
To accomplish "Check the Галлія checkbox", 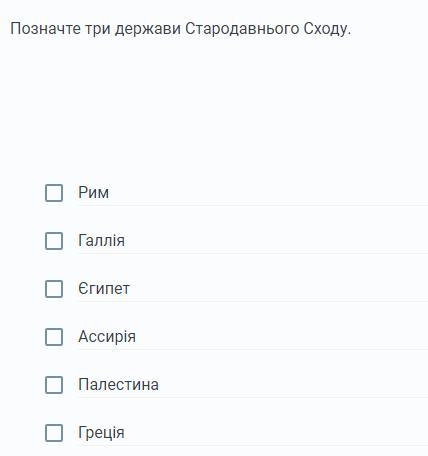I will 54,241.
